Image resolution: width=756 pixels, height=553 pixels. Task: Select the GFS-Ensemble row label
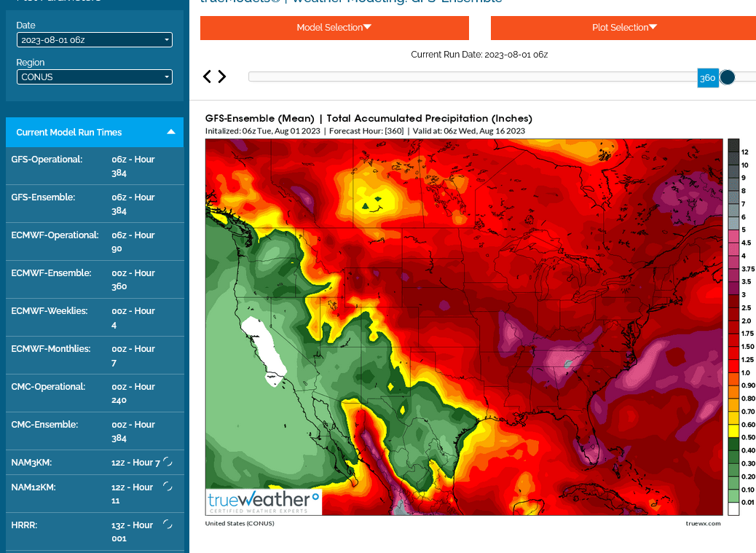click(43, 197)
